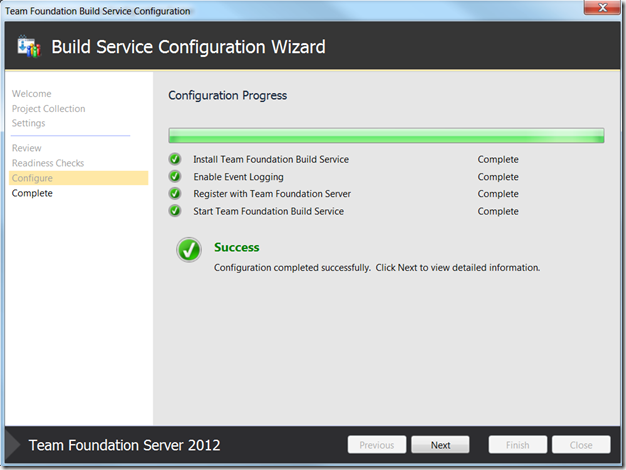Click the Configuration completed successfully message
Screen dimensions: 626x470
coord(377,268)
